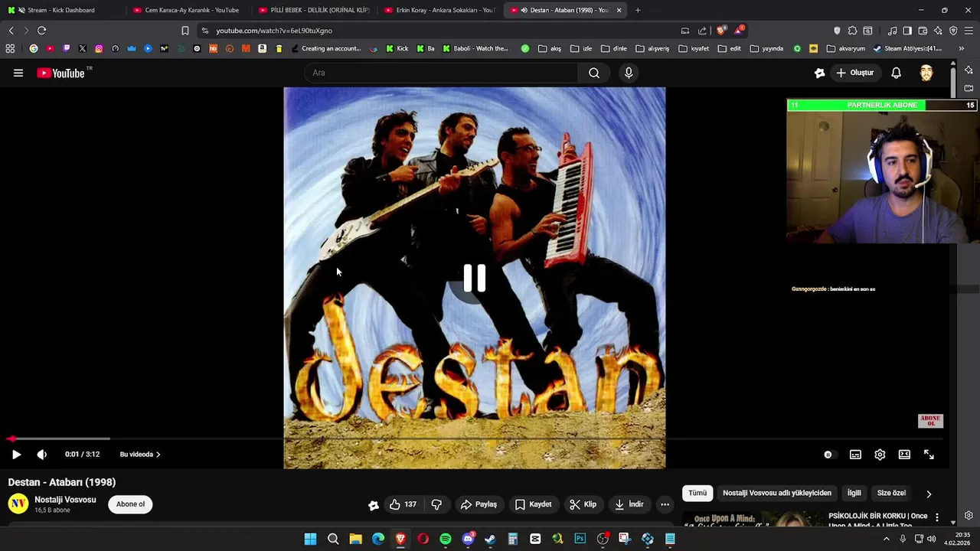The height and width of the screenshot is (551, 980).
Task: Seek on the video progress bar
Action: pos(475,439)
